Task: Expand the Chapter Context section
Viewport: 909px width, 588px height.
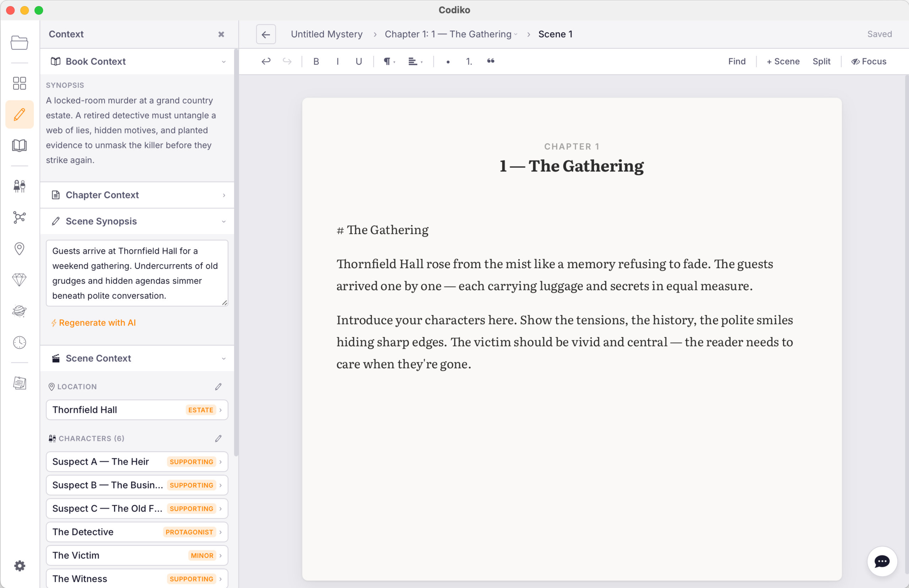Action: pyautogui.click(x=137, y=195)
